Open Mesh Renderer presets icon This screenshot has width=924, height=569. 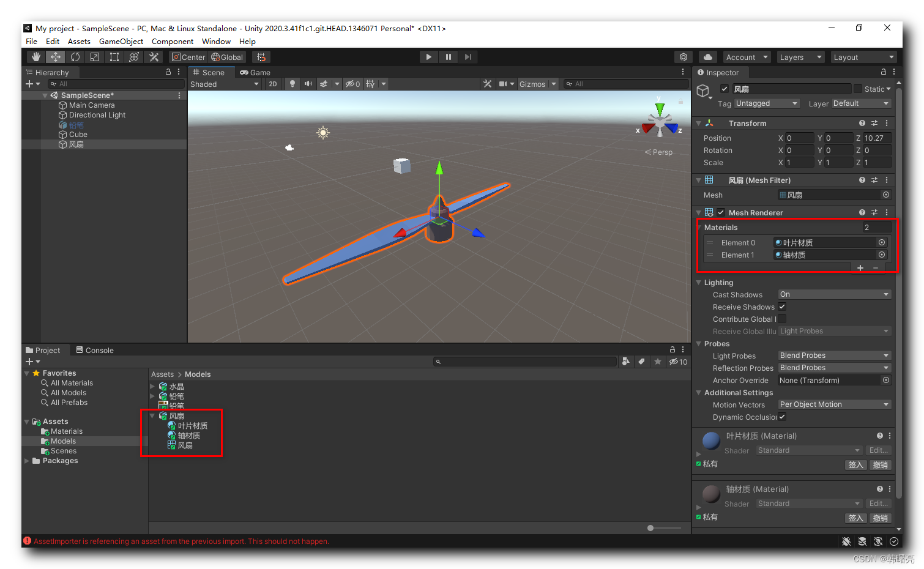(874, 212)
